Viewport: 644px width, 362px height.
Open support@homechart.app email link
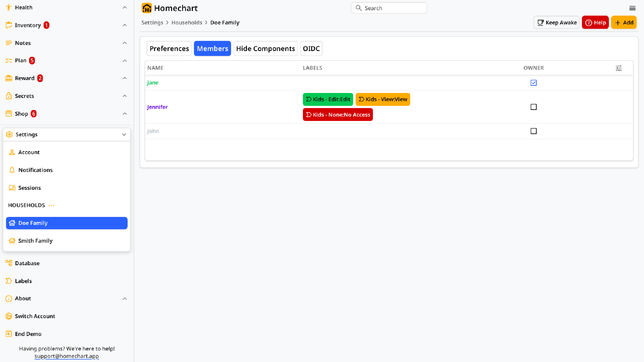tap(67, 356)
